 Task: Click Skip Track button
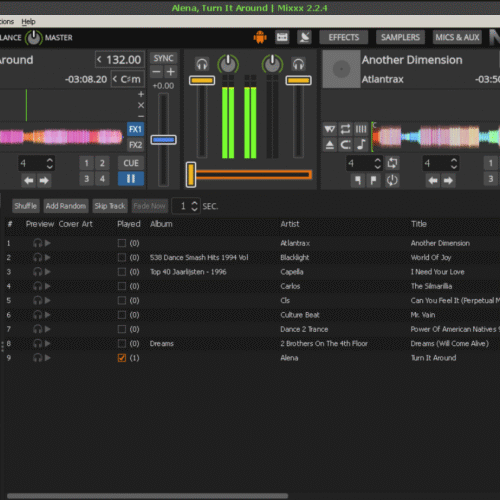point(110,206)
